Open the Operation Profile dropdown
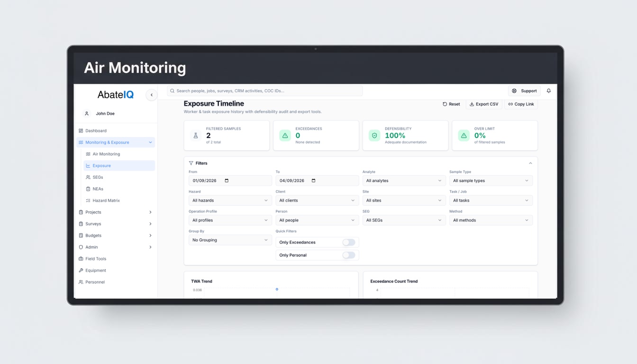 [230, 220]
